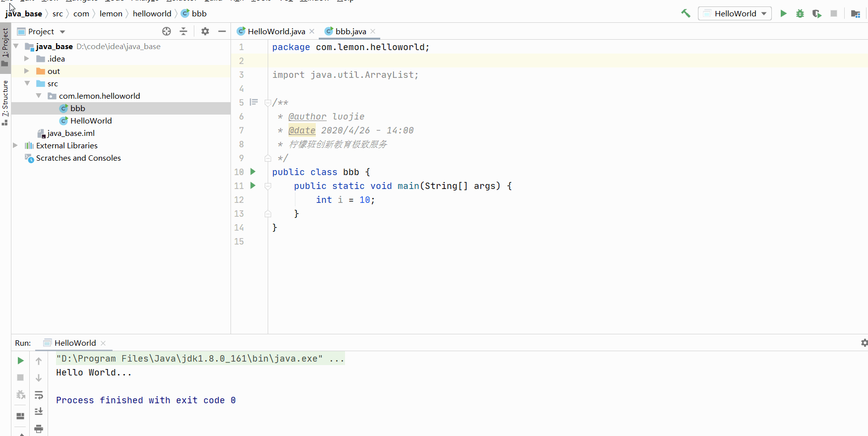868x436 pixels.
Task: Collapse all in the Project panel
Action: (x=183, y=31)
